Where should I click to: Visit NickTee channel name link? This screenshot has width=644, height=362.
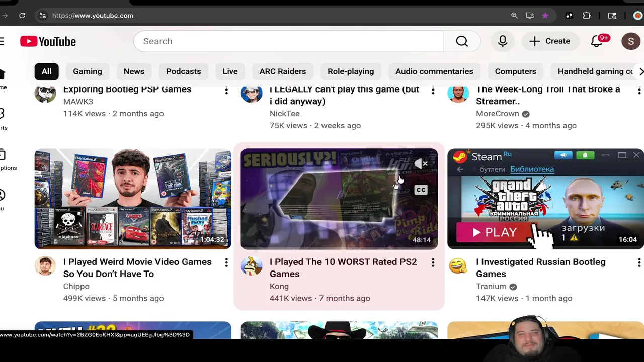click(285, 114)
